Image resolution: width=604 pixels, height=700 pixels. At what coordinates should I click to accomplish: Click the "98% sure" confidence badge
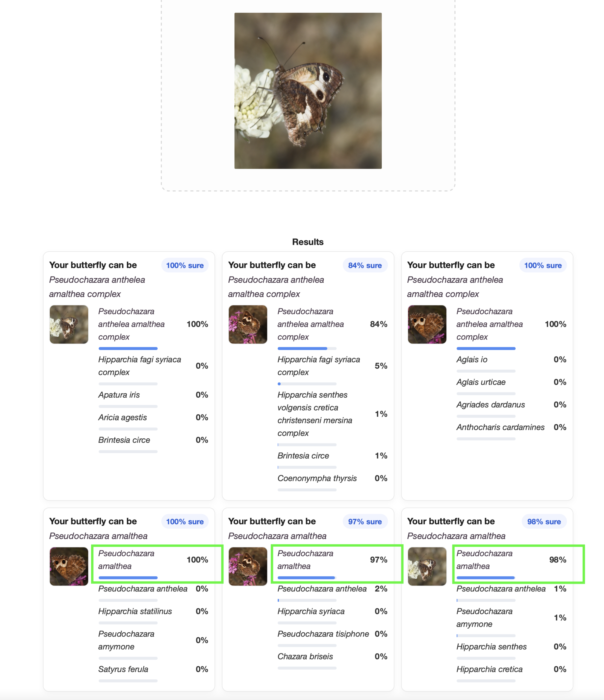point(544,521)
